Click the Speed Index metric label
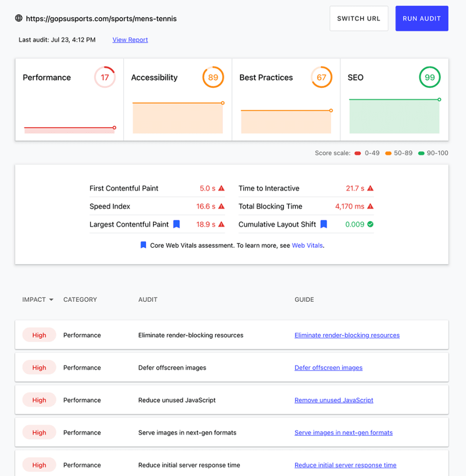The width and height of the screenshot is (466, 476). pos(110,206)
